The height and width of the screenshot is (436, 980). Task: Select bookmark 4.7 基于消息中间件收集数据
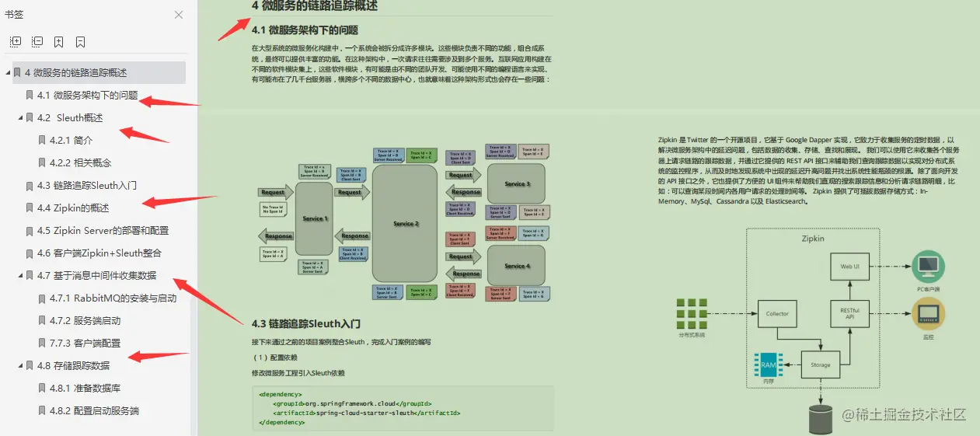[x=96, y=276]
